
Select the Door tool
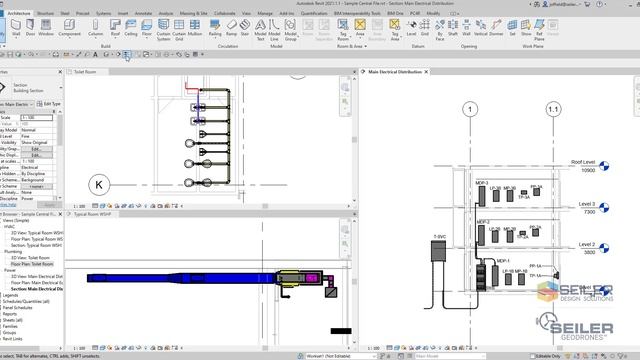click(x=31, y=28)
